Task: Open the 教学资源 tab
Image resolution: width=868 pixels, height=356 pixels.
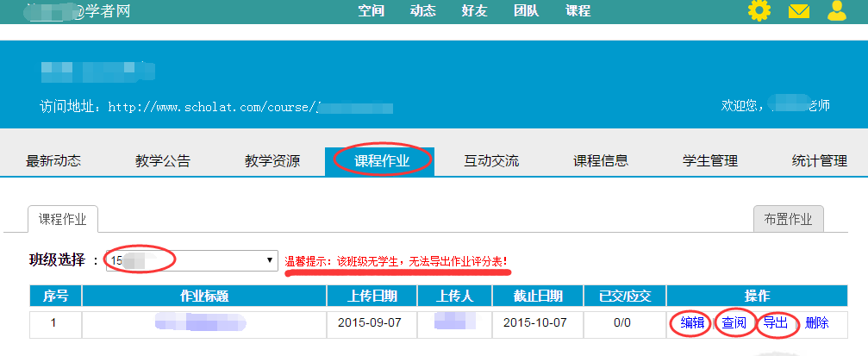Action: click(x=272, y=160)
